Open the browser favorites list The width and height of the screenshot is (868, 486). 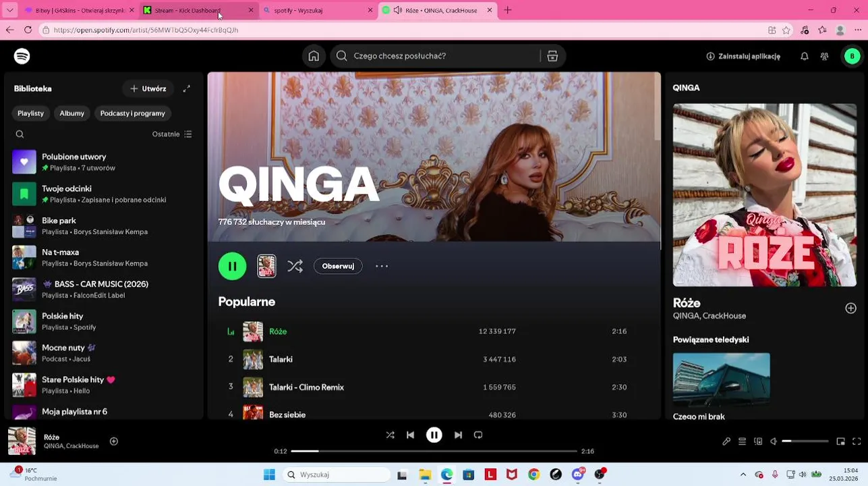pyautogui.click(x=822, y=30)
